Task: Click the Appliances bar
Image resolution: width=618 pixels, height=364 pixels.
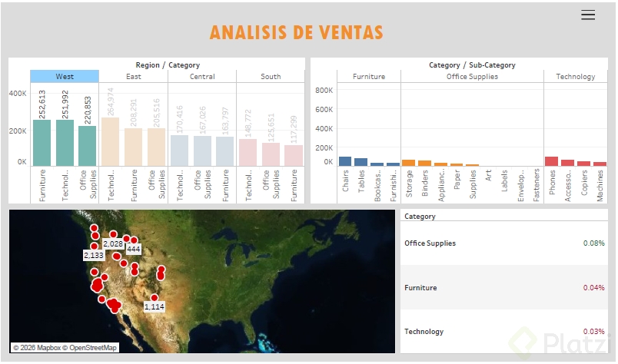Action: tap(440, 164)
